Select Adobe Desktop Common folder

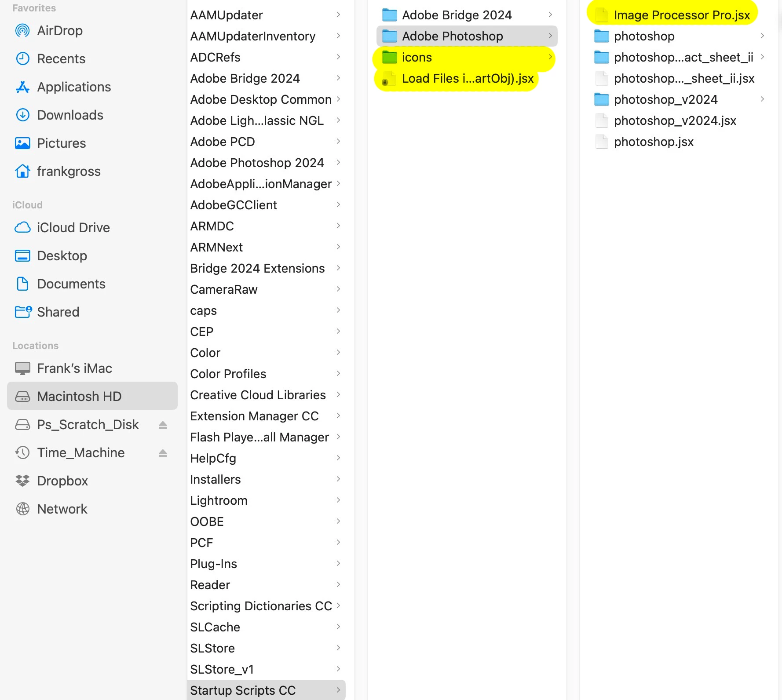(266, 99)
